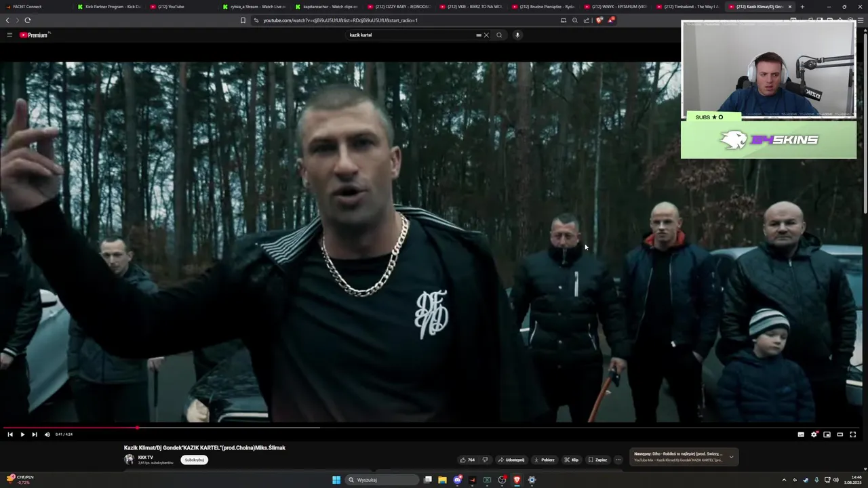Image resolution: width=868 pixels, height=488 pixels.
Task: Open the YouTube hamburger guide menu
Action: point(9,35)
